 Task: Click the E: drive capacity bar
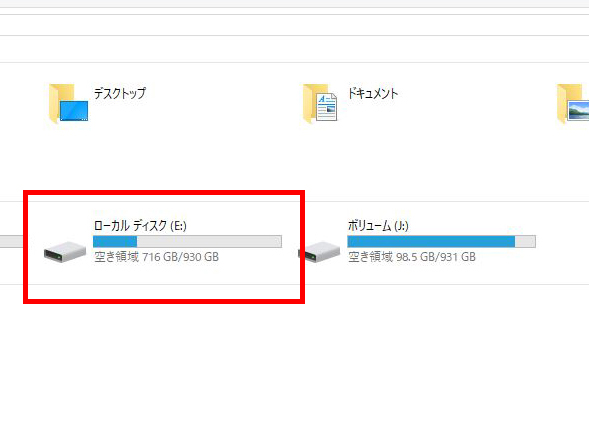coord(187,242)
